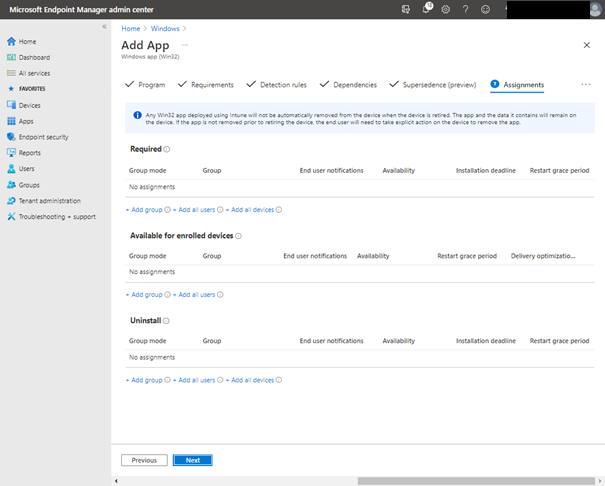Click the Windows breadcrumb link
The height and width of the screenshot is (486, 605).
tap(165, 29)
